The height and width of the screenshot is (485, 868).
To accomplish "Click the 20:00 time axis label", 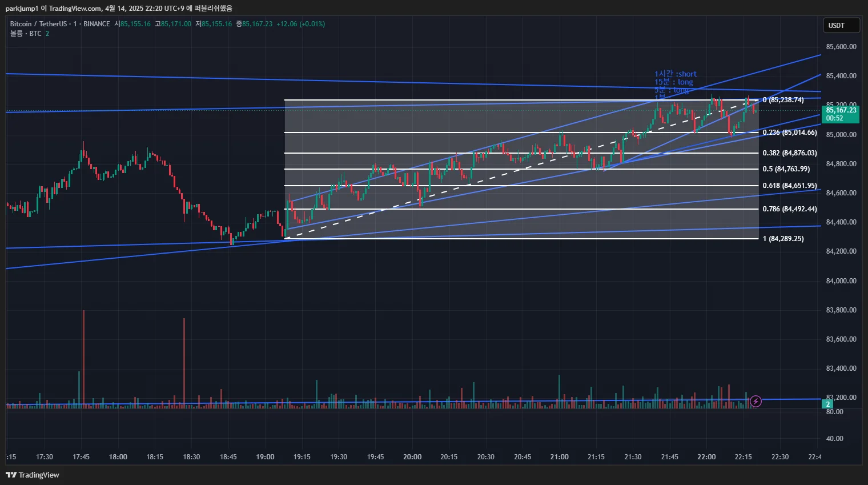I will point(412,457).
